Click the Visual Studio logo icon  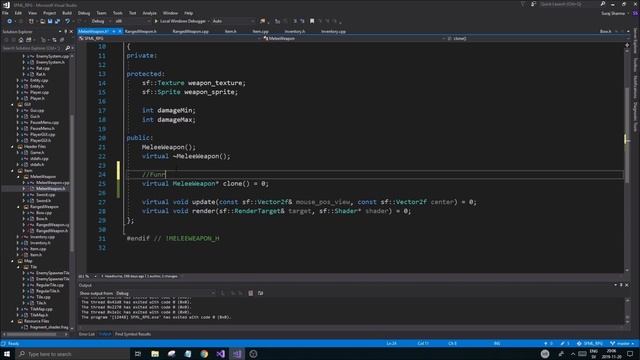(x=6, y=5)
